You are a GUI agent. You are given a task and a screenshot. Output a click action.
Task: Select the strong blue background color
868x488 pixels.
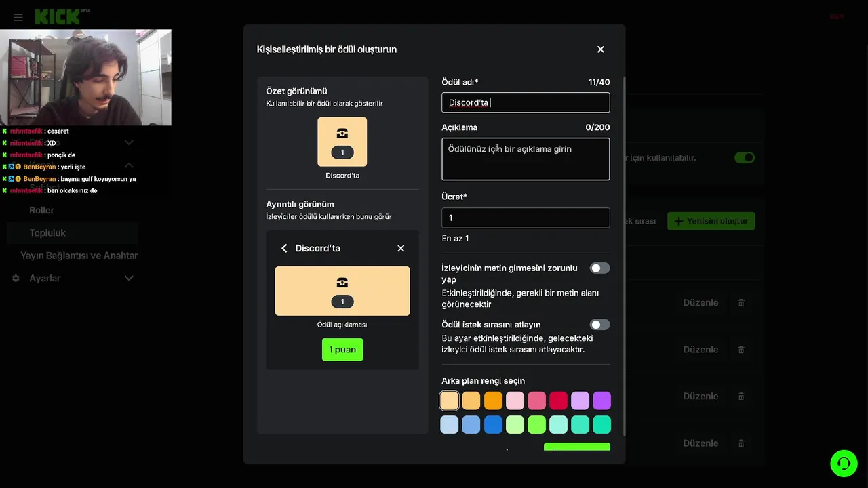pos(493,424)
